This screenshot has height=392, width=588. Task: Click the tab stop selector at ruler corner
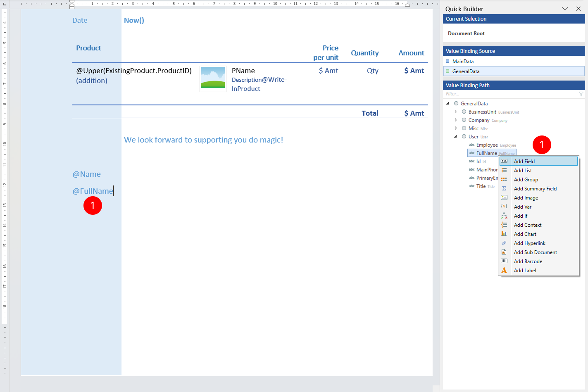coord(5,4)
